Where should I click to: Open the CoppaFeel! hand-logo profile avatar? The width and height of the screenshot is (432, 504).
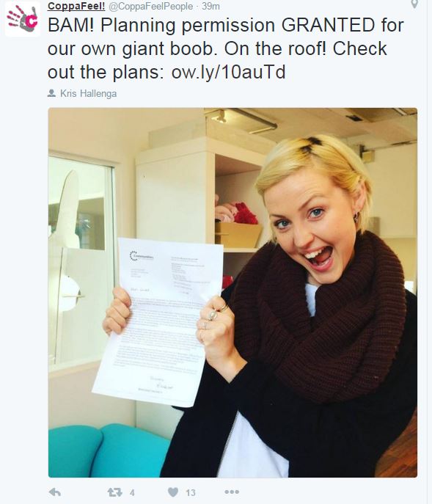[x=23, y=20]
